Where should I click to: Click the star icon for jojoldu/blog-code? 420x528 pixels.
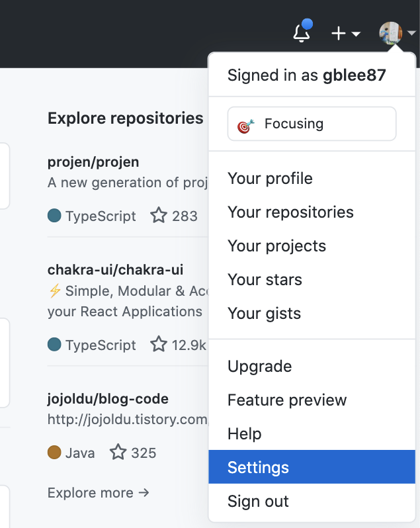point(118,453)
